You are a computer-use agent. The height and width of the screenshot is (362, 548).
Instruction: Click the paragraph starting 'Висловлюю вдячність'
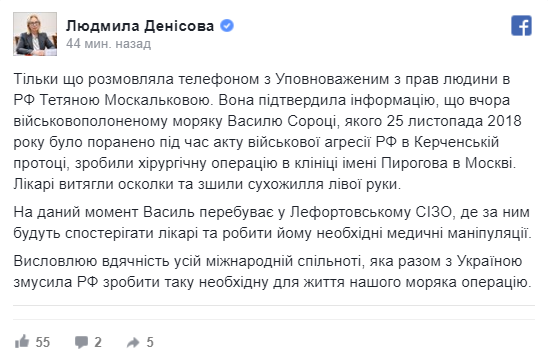point(273,272)
